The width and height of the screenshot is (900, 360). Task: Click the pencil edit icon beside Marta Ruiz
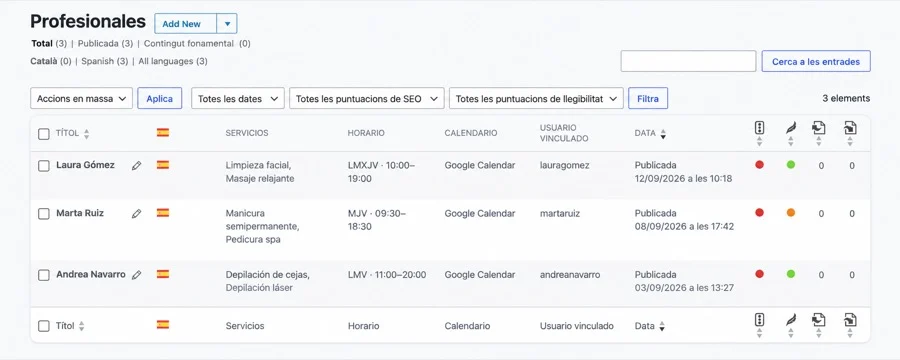click(136, 214)
